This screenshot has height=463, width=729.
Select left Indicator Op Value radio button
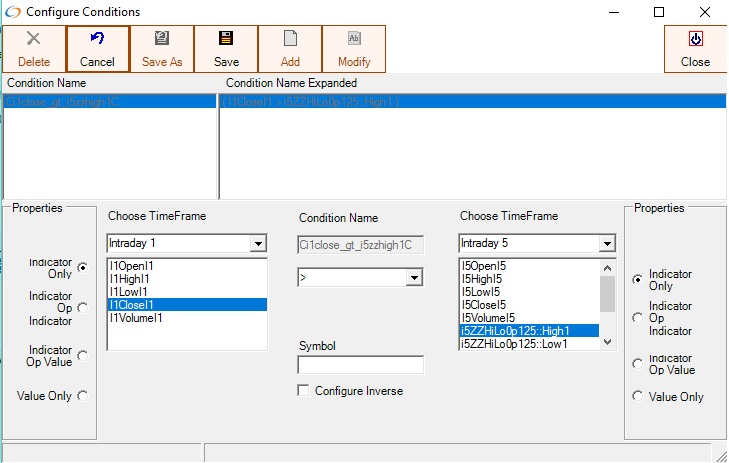point(82,355)
